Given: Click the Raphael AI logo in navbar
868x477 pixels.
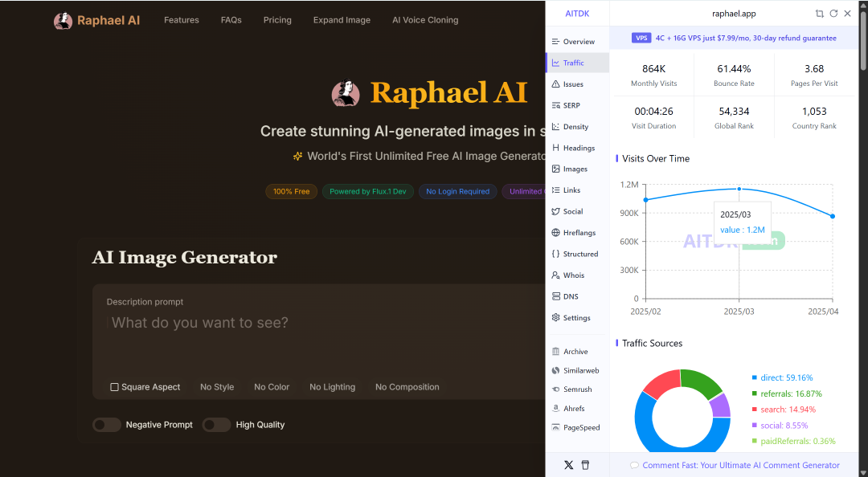Looking at the screenshot, I should click(x=97, y=20).
